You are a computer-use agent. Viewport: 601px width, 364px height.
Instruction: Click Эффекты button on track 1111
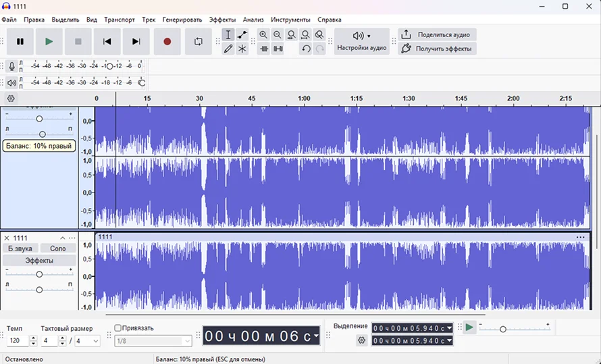pyautogui.click(x=39, y=261)
